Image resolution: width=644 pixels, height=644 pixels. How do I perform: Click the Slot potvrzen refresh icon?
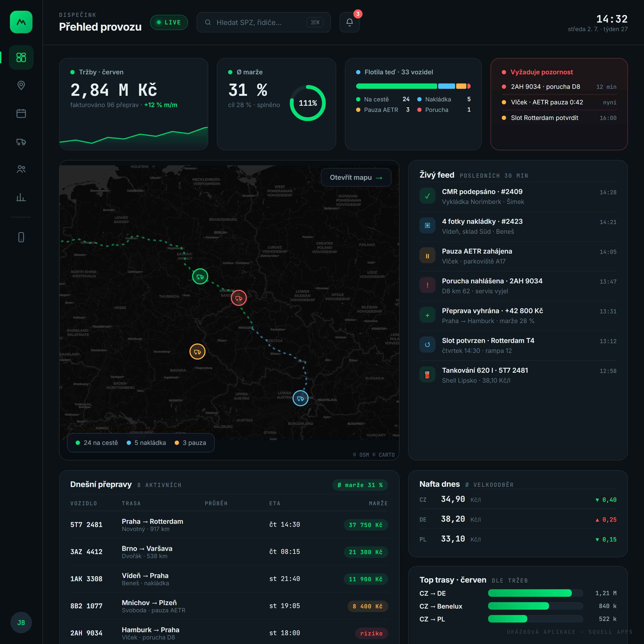[x=427, y=345]
